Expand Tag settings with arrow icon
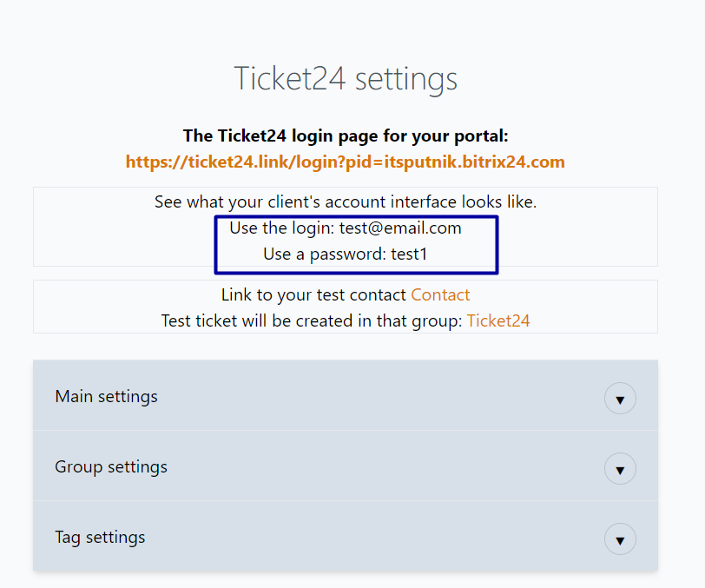Screen dimensions: 705x588 (620, 539)
